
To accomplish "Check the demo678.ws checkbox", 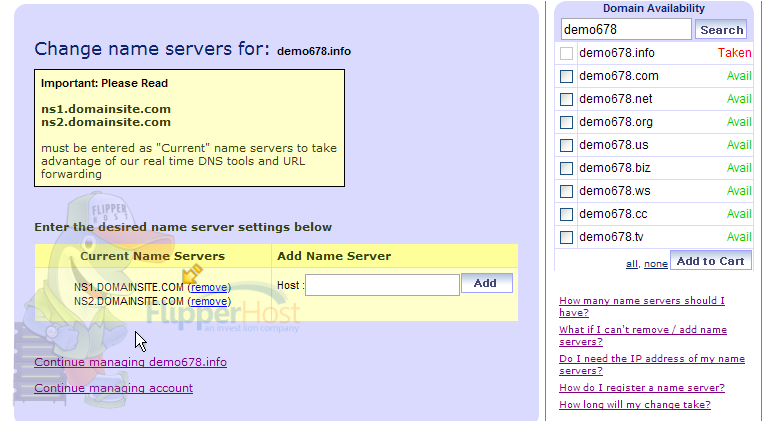I will [566, 191].
